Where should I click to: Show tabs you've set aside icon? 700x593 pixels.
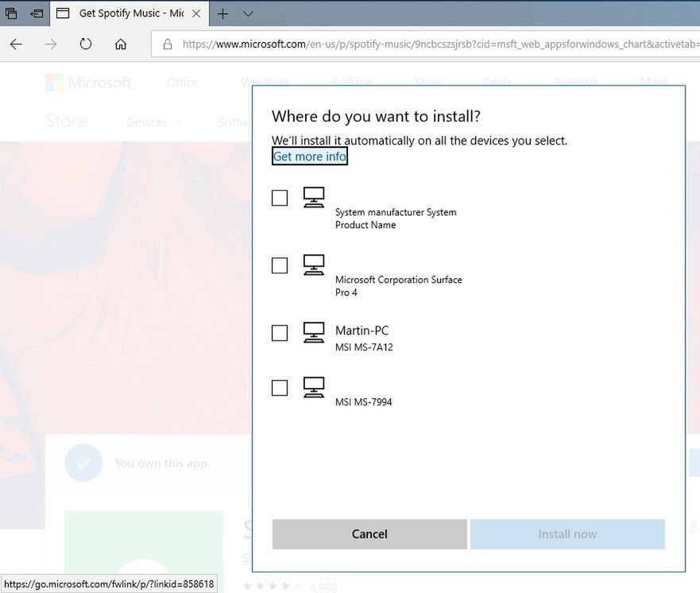pos(11,14)
